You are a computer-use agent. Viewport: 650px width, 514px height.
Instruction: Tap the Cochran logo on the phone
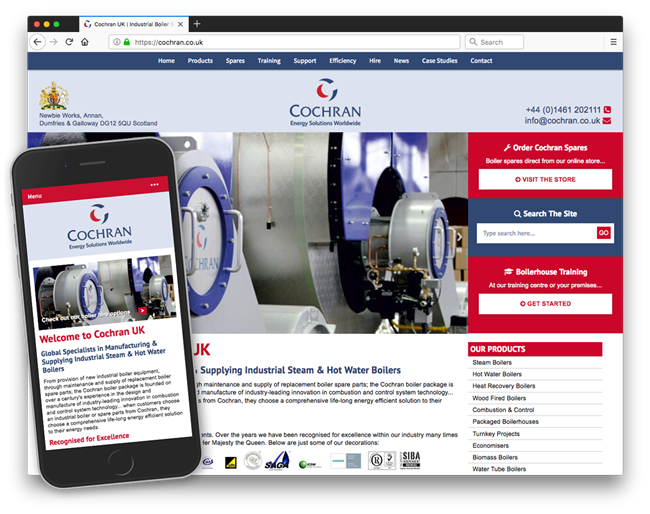click(99, 226)
